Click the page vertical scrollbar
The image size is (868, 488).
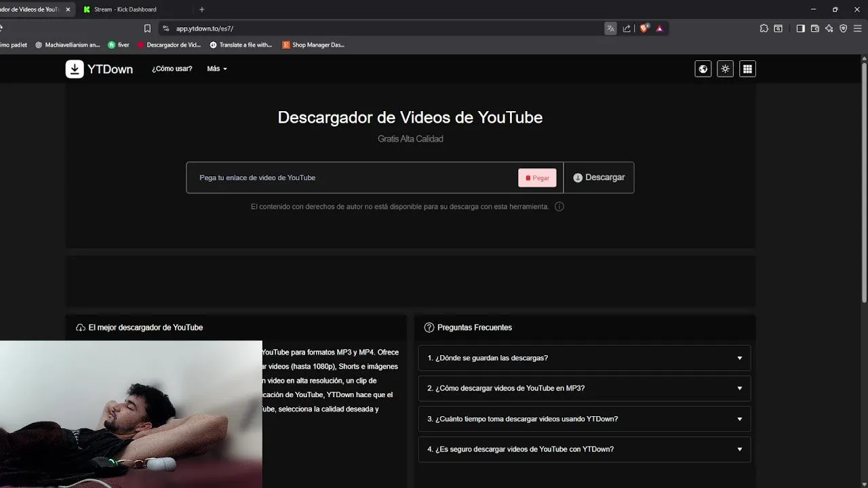(x=864, y=183)
